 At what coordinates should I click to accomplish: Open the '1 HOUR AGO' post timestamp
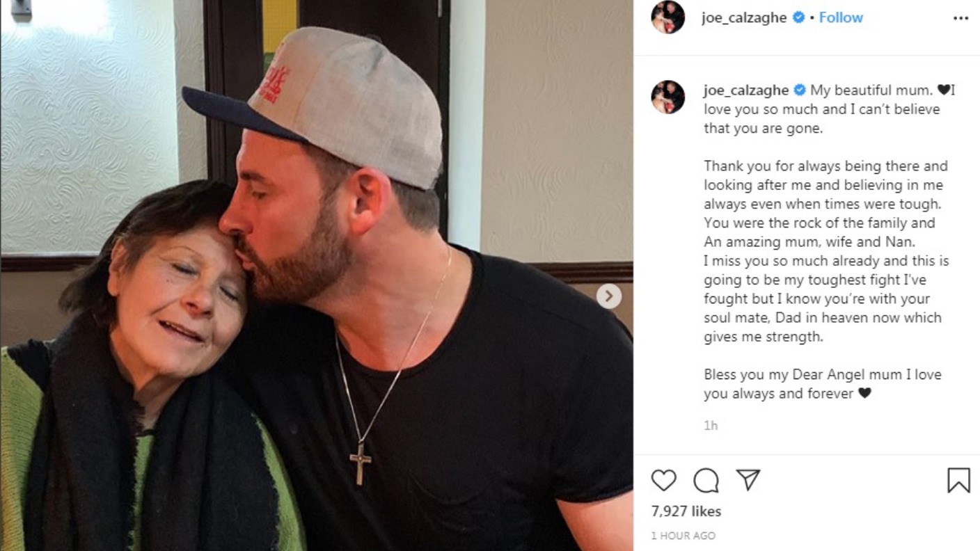(683, 536)
